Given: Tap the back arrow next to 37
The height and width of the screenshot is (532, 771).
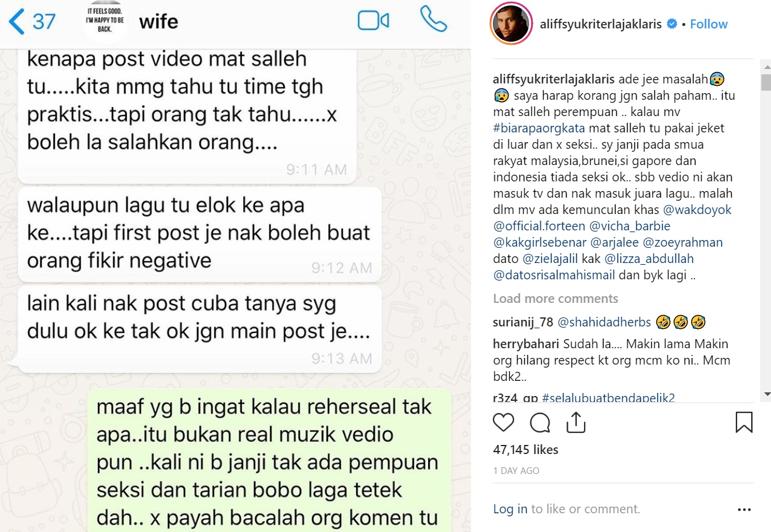Looking at the screenshot, I should pos(16,22).
